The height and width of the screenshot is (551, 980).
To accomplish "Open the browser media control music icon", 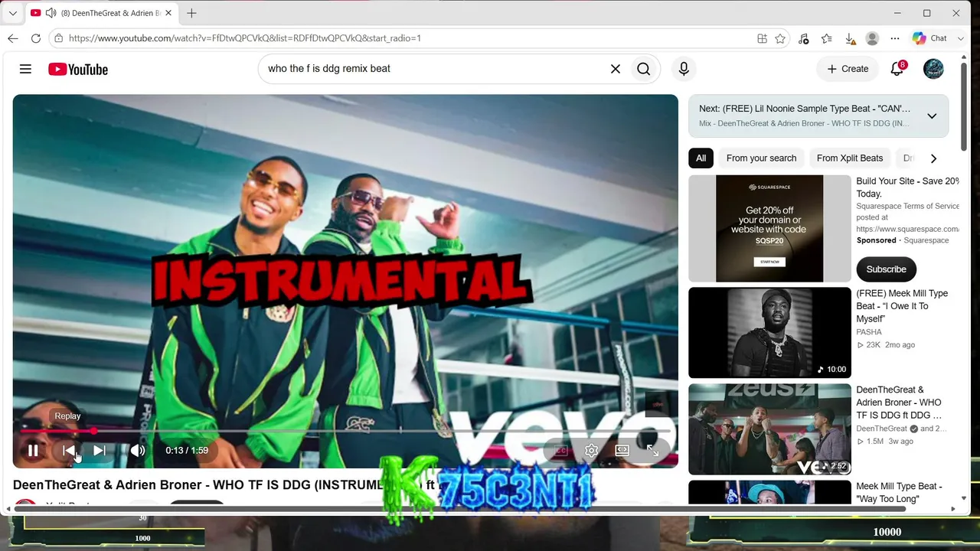I will [803, 38].
